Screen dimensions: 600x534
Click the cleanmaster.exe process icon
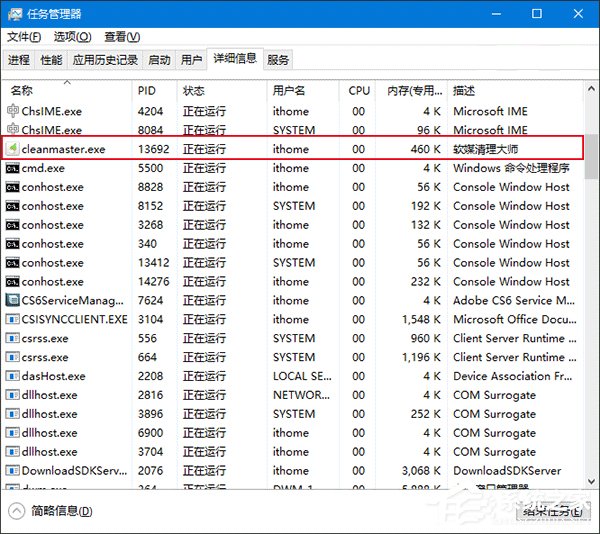point(13,148)
